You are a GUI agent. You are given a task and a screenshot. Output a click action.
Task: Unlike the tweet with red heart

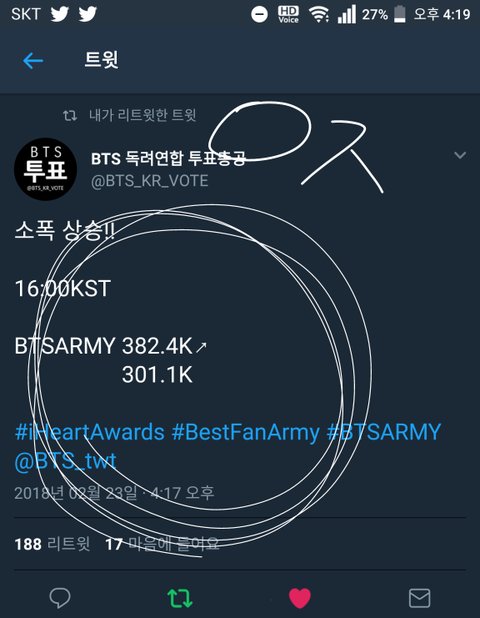pos(300,598)
